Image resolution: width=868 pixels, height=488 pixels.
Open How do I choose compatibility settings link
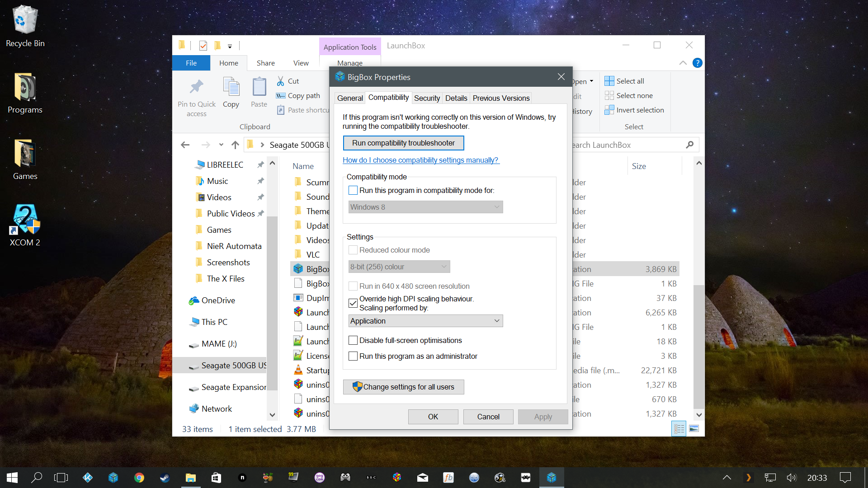421,160
